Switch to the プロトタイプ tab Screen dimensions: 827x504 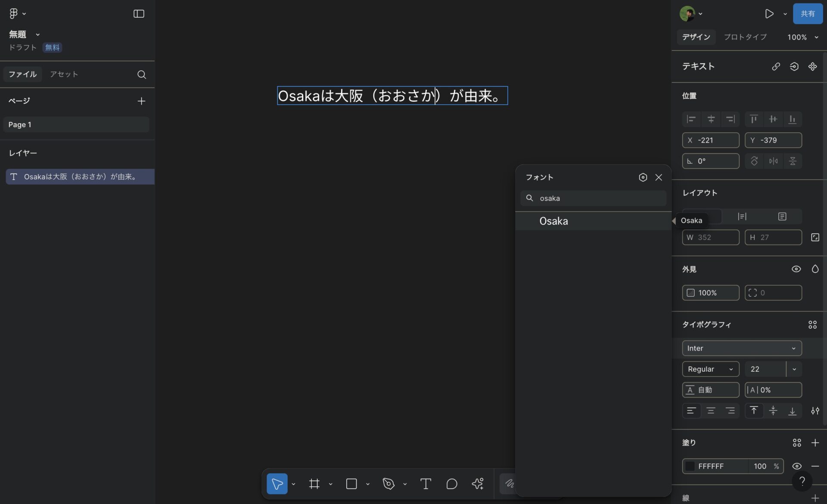click(745, 37)
